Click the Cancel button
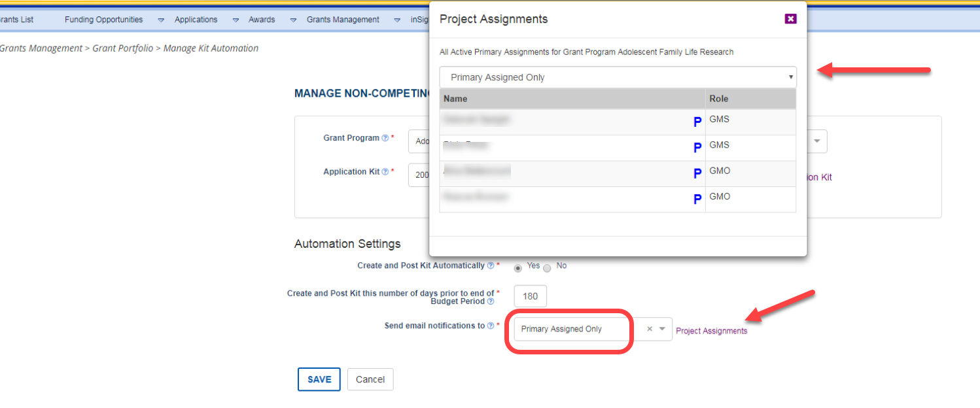The height and width of the screenshot is (408, 980). 370,379
